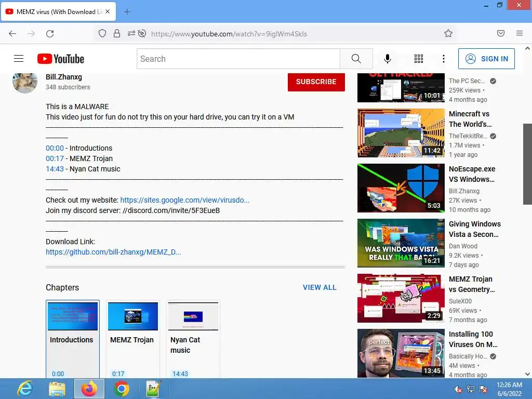Click the browser forward arrow
This screenshot has width=532, height=399.
coord(31,34)
